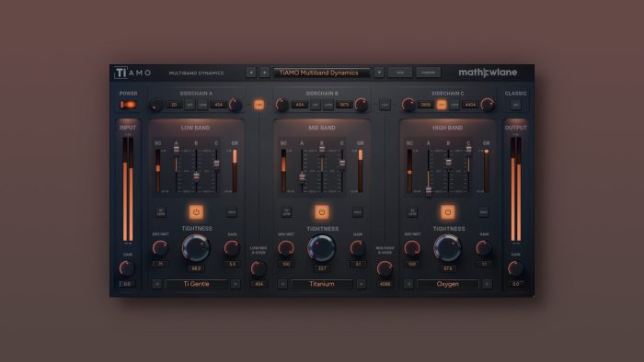Click the Titanium model selector field

tap(322, 284)
